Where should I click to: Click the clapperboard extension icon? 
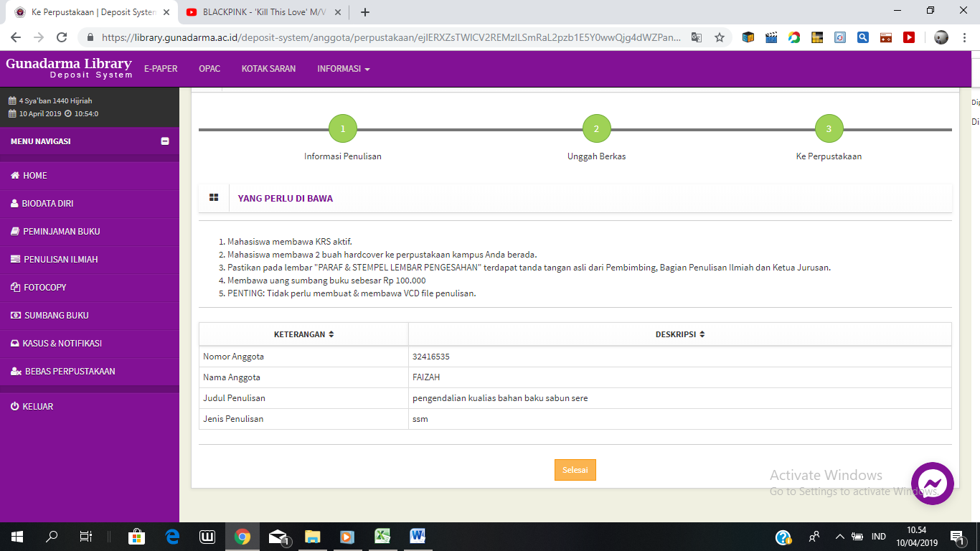tap(771, 37)
